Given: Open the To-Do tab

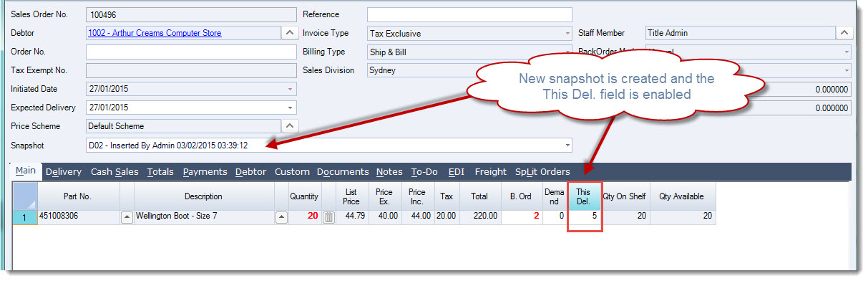Looking at the screenshot, I should click(424, 172).
